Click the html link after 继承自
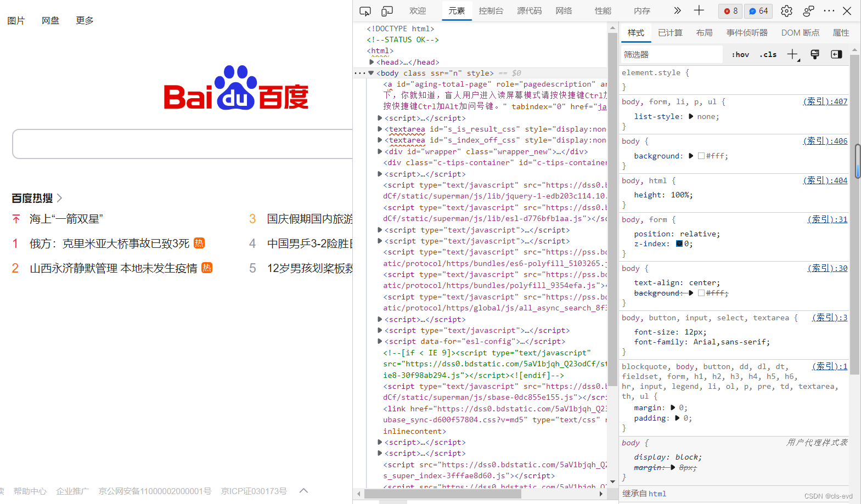This screenshot has width=861, height=504. click(657, 494)
